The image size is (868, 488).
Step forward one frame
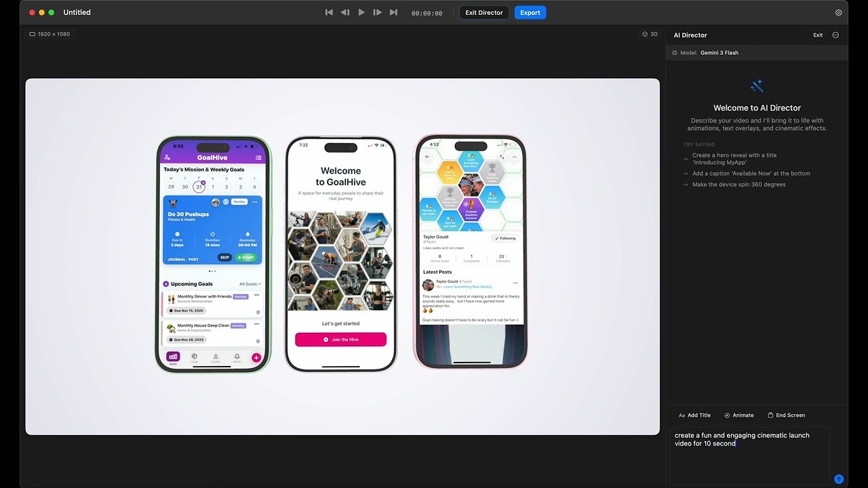point(378,12)
